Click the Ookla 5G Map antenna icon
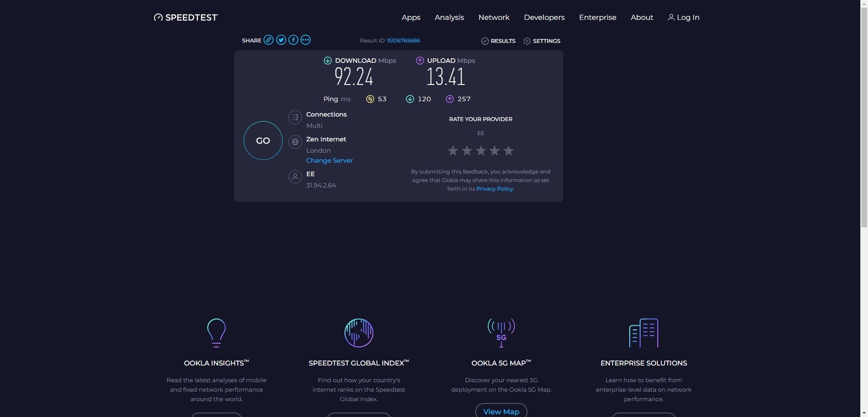This screenshot has width=868, height=417. point(501,333)
